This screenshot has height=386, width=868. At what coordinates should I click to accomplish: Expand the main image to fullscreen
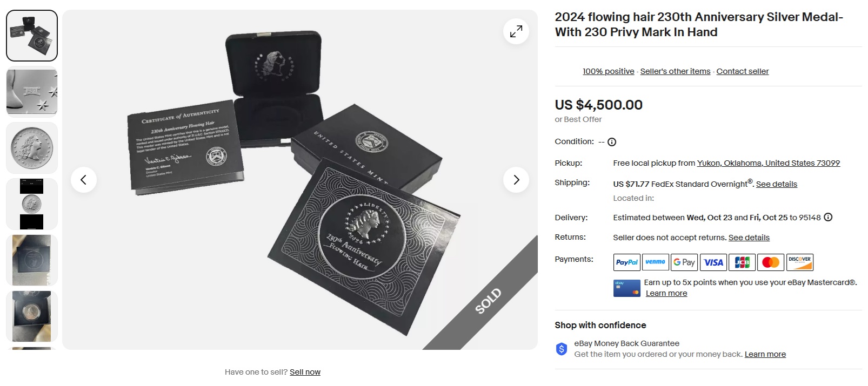pos(516,31)
